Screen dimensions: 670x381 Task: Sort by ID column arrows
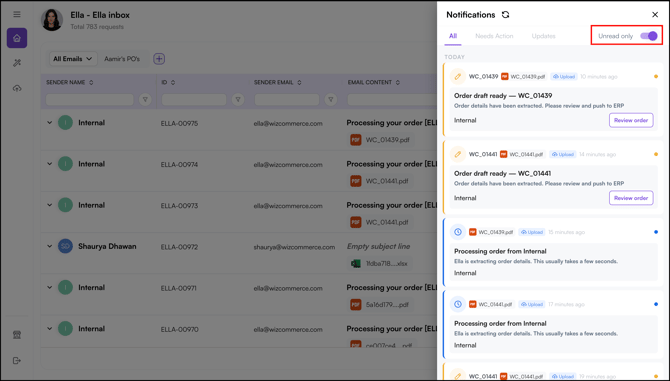[x=173, y=82]
